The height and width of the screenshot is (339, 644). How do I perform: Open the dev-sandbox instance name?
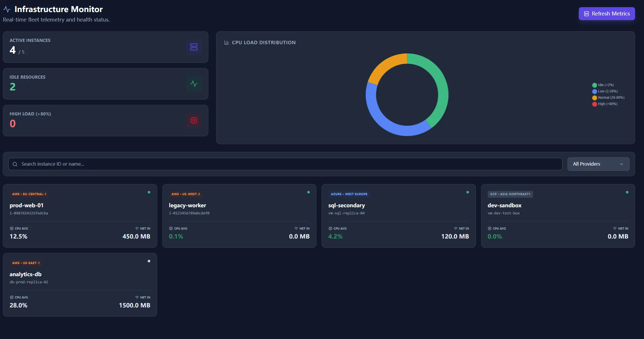pyautogui.click(x=504, y=205)
